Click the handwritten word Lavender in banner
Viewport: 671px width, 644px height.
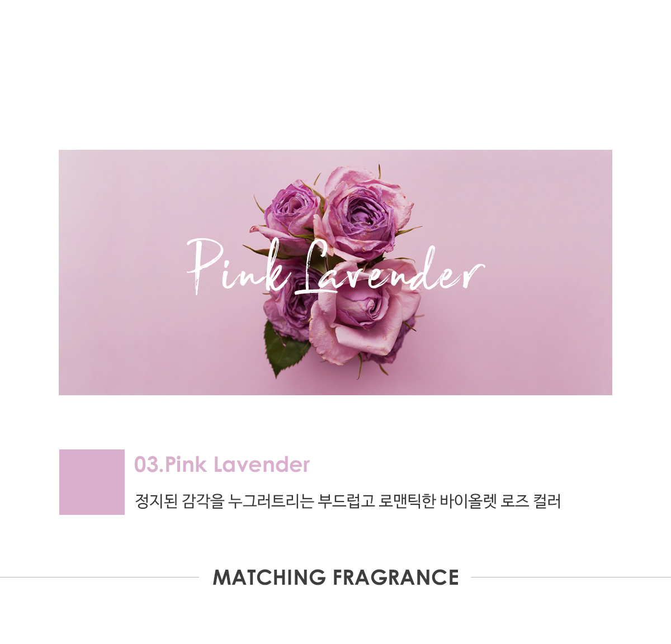[x=389, y=268]
